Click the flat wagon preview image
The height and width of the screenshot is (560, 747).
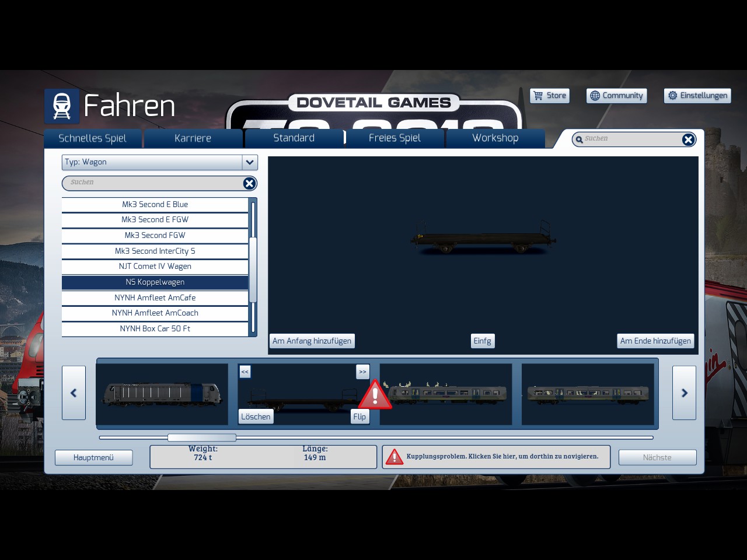click(483, 237)
